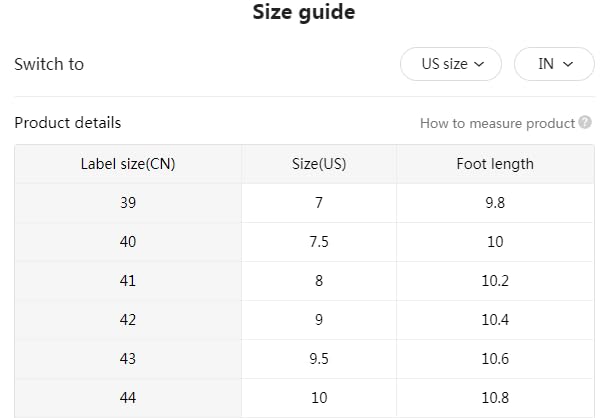This screenshot has width=608, height=418.
Task: Click the Foot length column header
Action: [x=495, y=164]
